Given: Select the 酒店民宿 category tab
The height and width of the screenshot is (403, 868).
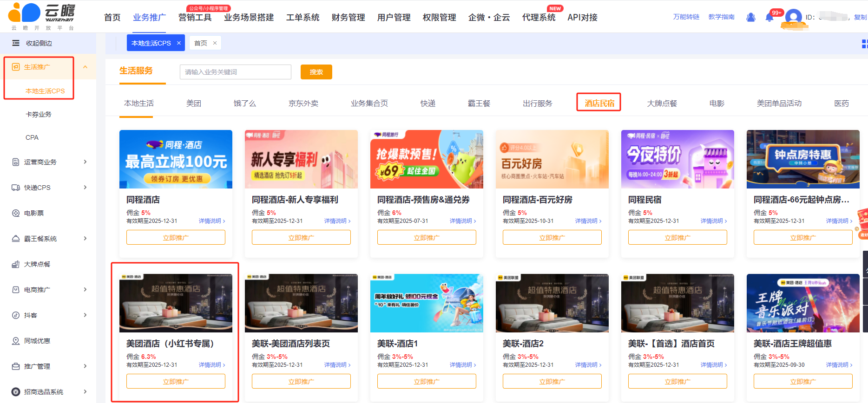Looking at the screenshot, I should [599, 103].
